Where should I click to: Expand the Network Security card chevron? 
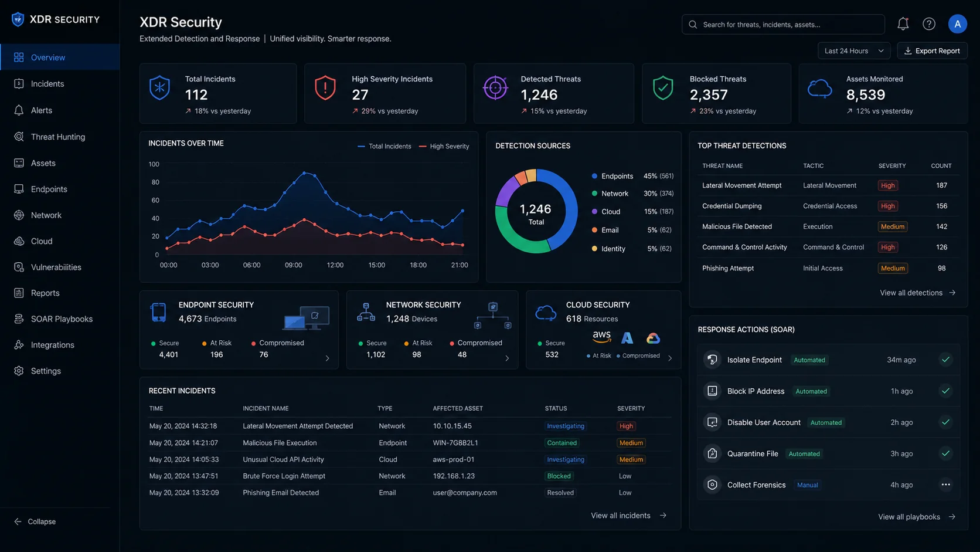point(507,358)
